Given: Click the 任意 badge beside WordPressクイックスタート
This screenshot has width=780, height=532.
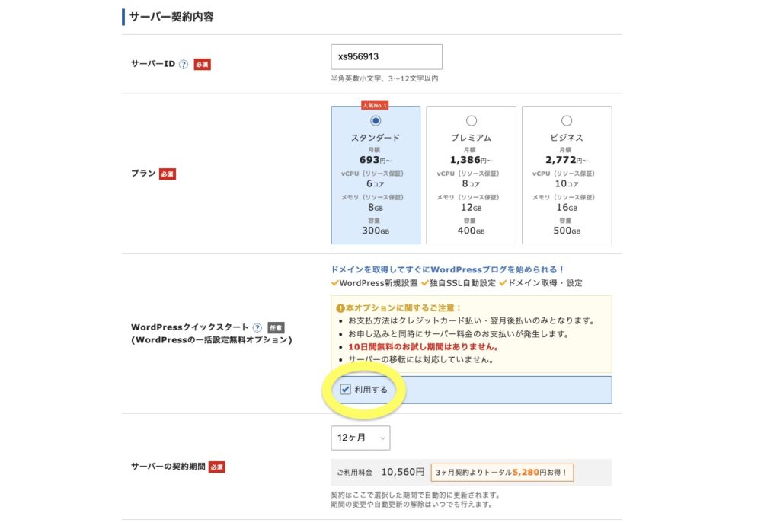Looking at the screenshot, I should point(276,327).
